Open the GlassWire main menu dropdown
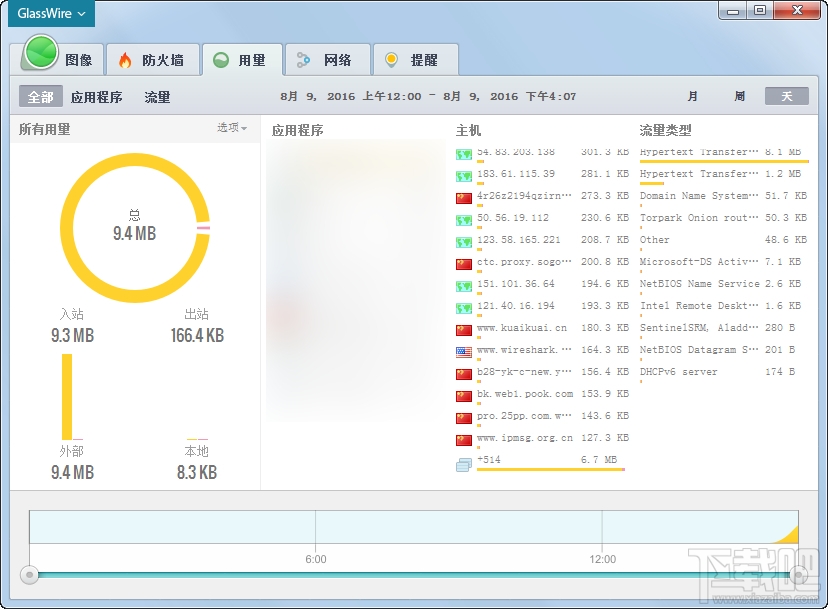Image resolution: width=828 pixels, height=609 pixels. tap(51, 13)
